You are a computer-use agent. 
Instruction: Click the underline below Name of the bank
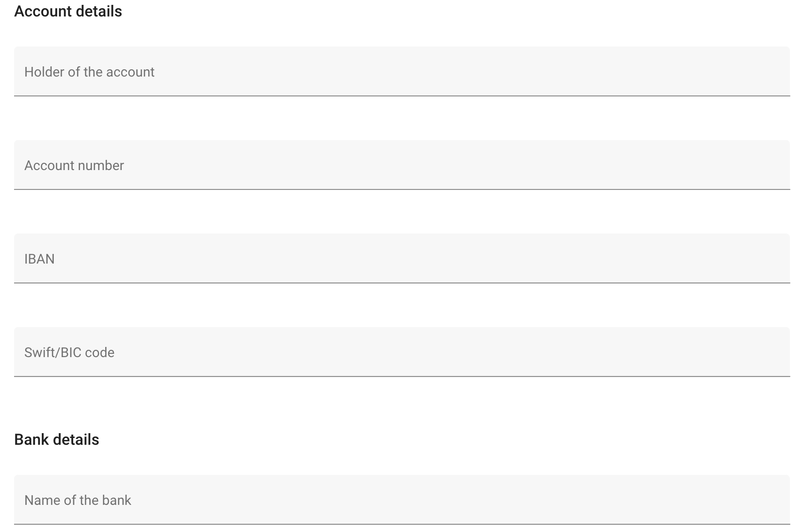click(401, 524)
